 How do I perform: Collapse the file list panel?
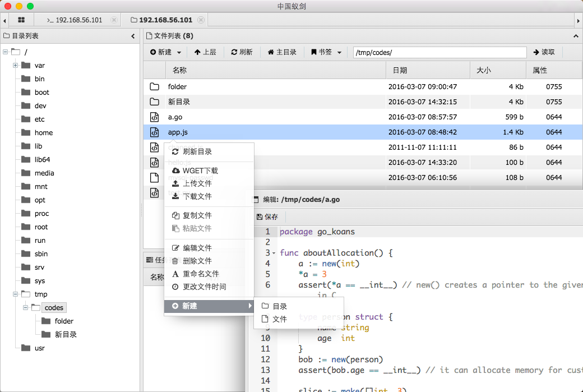(576, 36)
